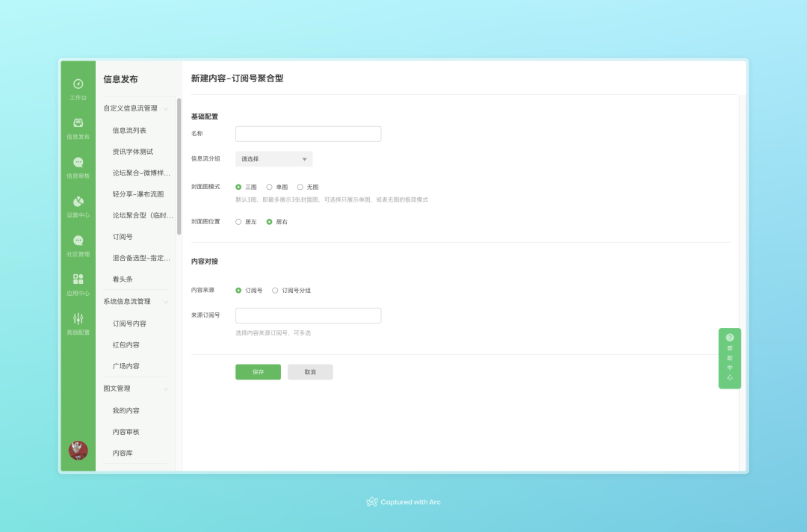Open 高级配置 sliders icon
The width and height of the screenshot is (807, 532).
tap(78, 318)
